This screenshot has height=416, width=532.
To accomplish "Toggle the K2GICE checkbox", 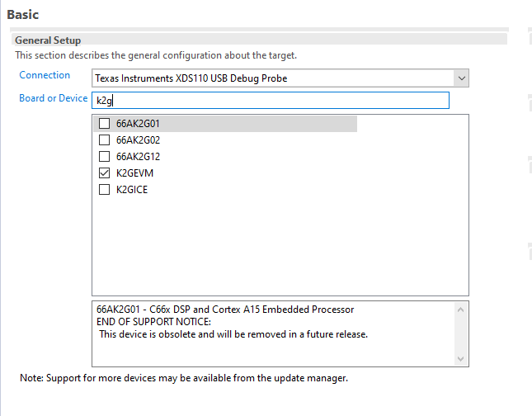I will click(x=104, y=190).
